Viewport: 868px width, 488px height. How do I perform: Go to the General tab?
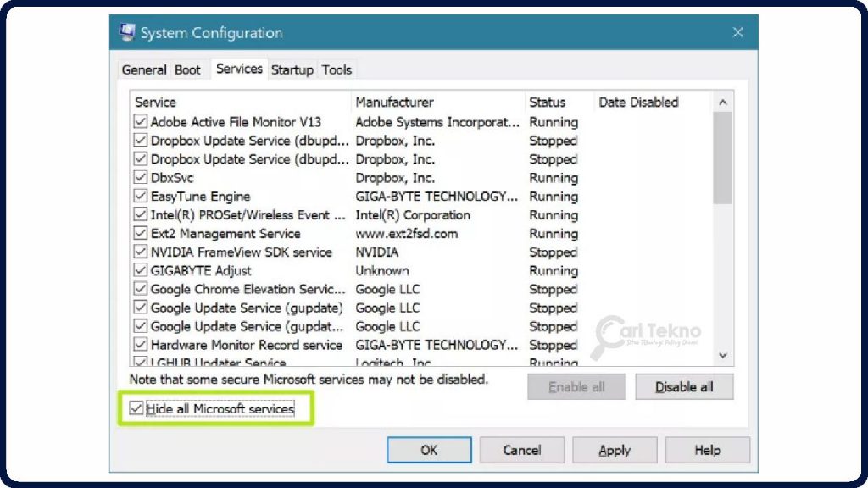click(x=143, y=69)
